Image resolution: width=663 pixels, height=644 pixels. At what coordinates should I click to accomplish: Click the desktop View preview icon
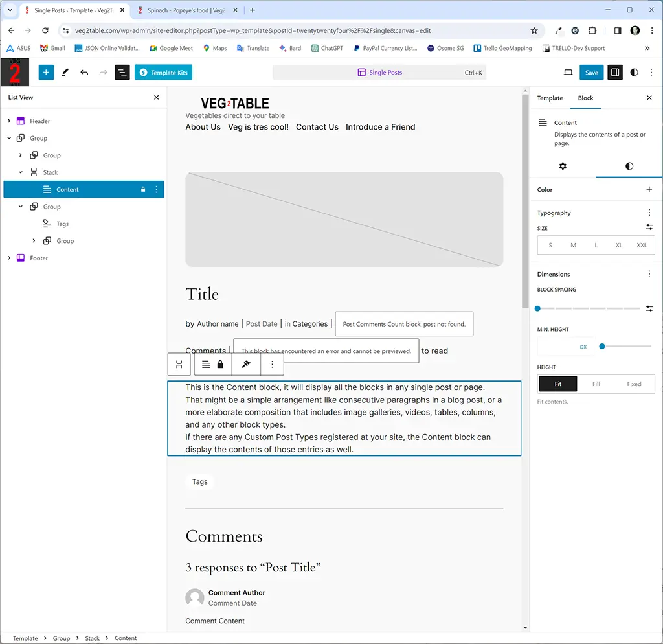pos(568,73)
